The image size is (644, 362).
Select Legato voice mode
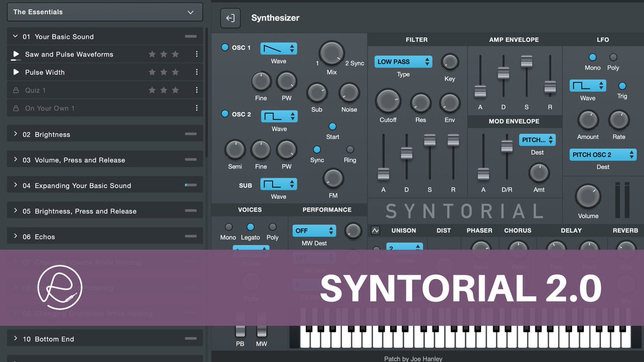tap(250, 227)
